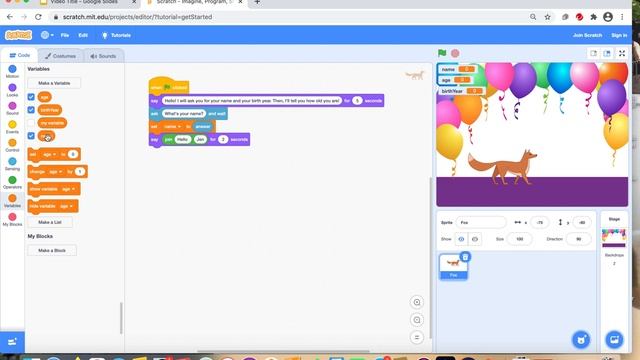Click the sprite Size field

[x=519, y=239]
